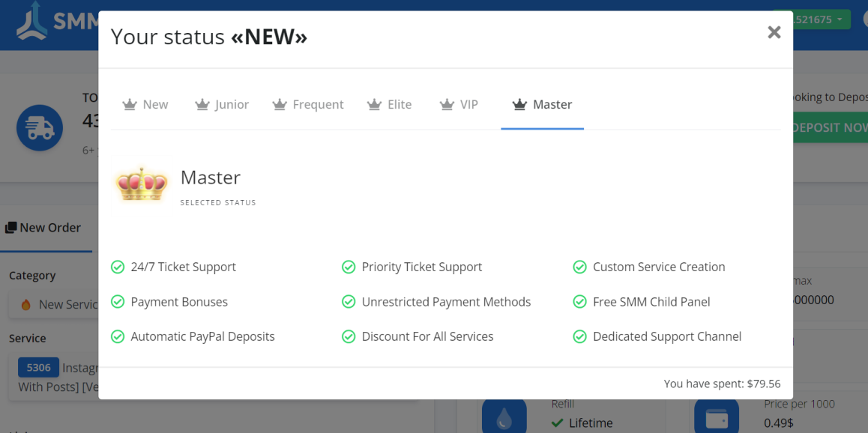The height and width of the screenshot is (433, 868).
Task: Click the Payment Bonuses checkmark icon
Action: 118,302
